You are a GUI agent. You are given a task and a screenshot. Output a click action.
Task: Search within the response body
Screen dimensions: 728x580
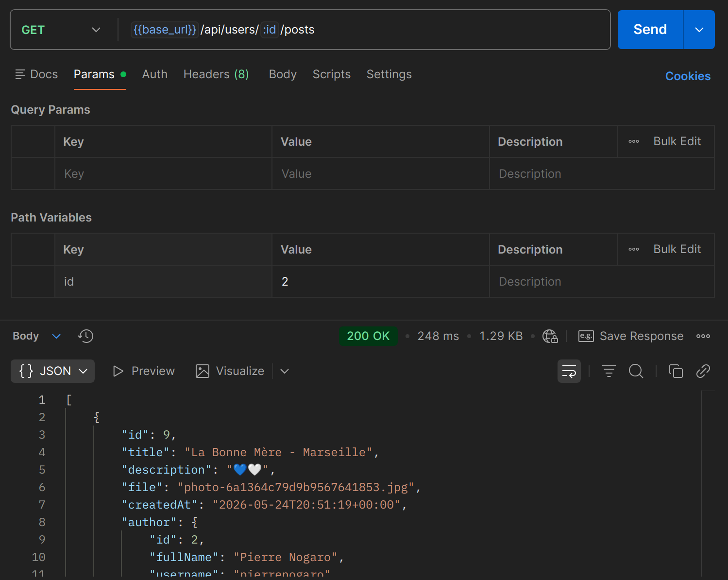click(x=636, y=371)
